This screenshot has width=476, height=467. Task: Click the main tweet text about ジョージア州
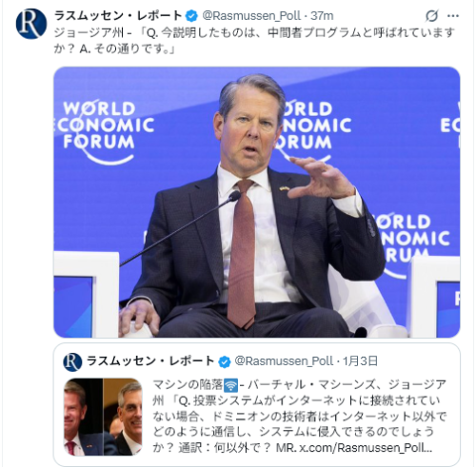pyautogui.click(x=254, y=41)
